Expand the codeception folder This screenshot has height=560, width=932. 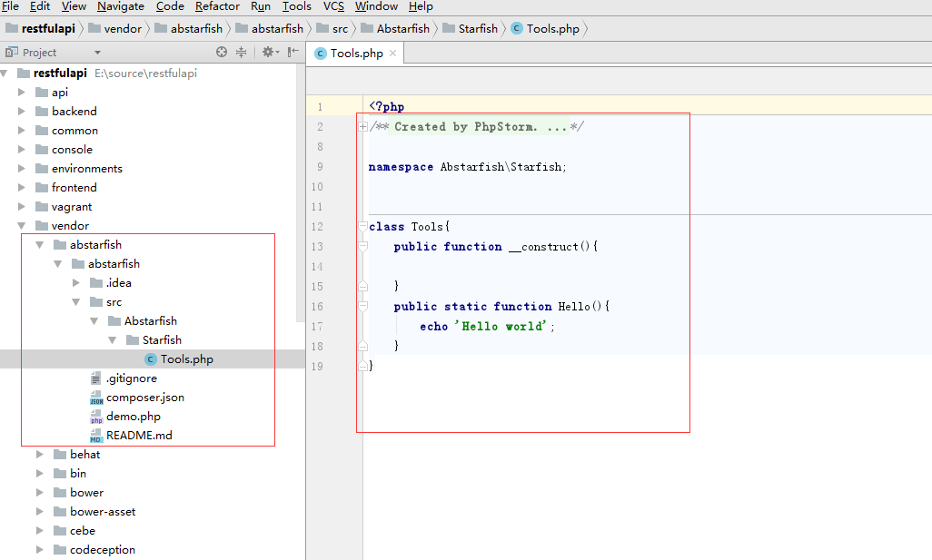click(40, 550)
